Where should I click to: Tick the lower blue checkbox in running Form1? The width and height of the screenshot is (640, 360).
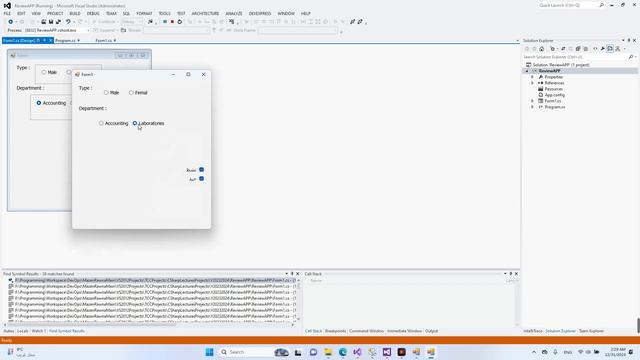coord(201,179)
